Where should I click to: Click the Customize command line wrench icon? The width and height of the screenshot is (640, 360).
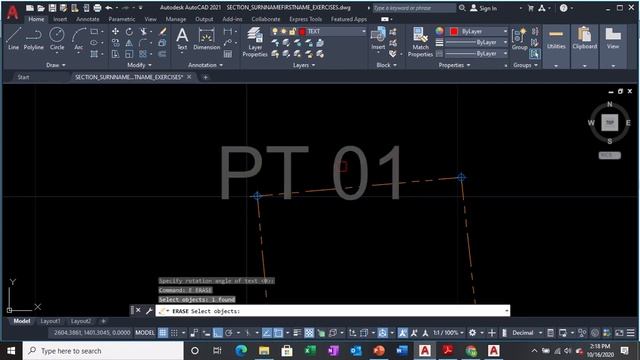(149, 311)
